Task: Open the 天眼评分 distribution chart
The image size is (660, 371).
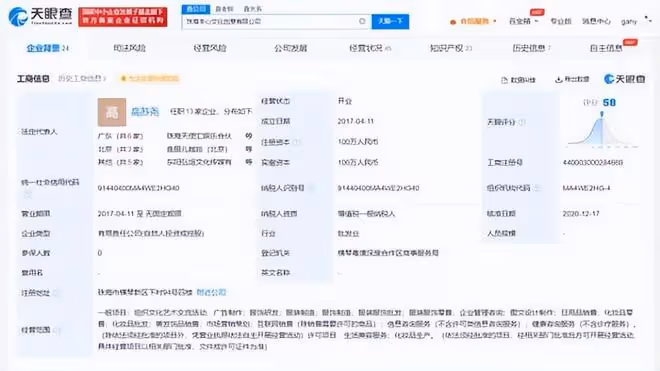Action: 602,131
